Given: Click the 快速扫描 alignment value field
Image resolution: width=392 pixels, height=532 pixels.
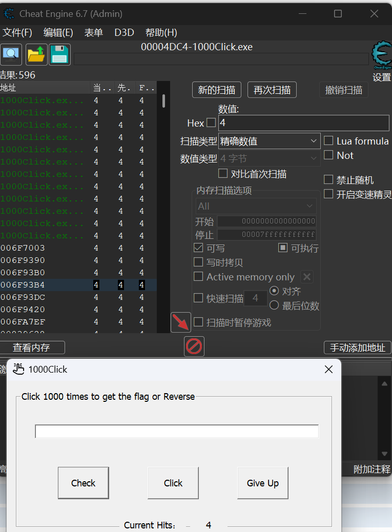Looking at the screenshot, I should point(255,298).
